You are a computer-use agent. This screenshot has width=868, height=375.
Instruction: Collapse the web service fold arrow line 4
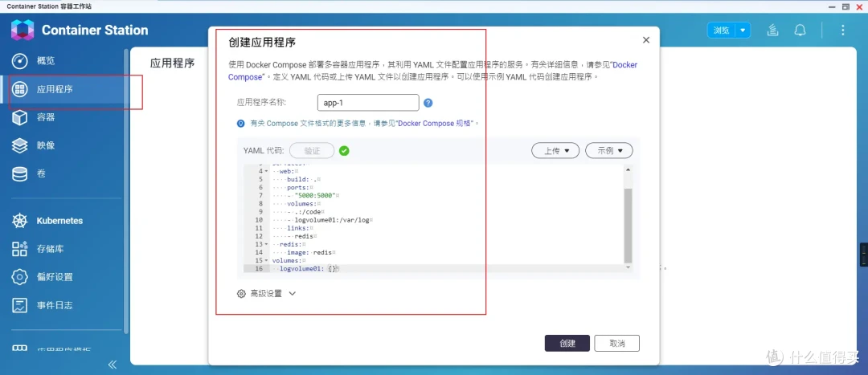(266, 172)
